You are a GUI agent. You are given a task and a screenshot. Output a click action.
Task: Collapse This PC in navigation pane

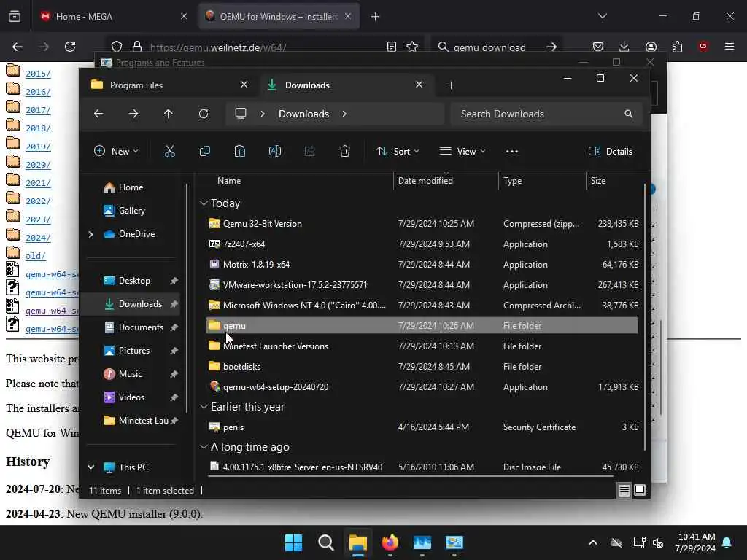[x=90, y=467]
